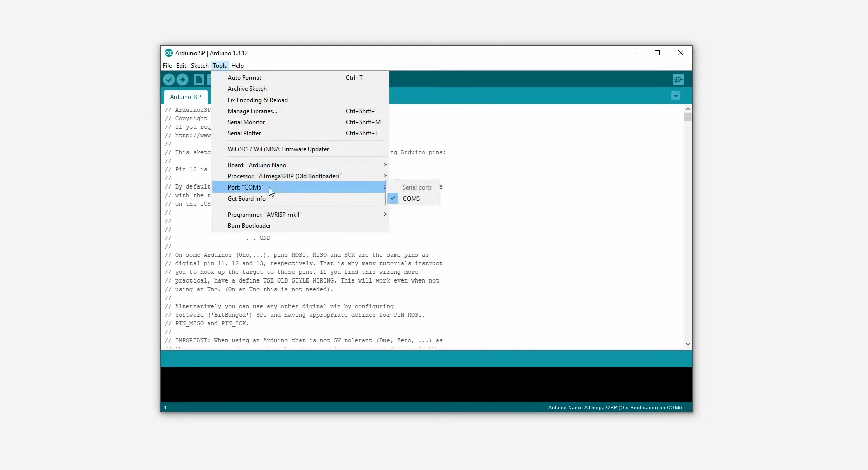The width and height of the screenshot is (868, 470).
Task: Open the Port "COM5" submenu
Action: (300, 187)
